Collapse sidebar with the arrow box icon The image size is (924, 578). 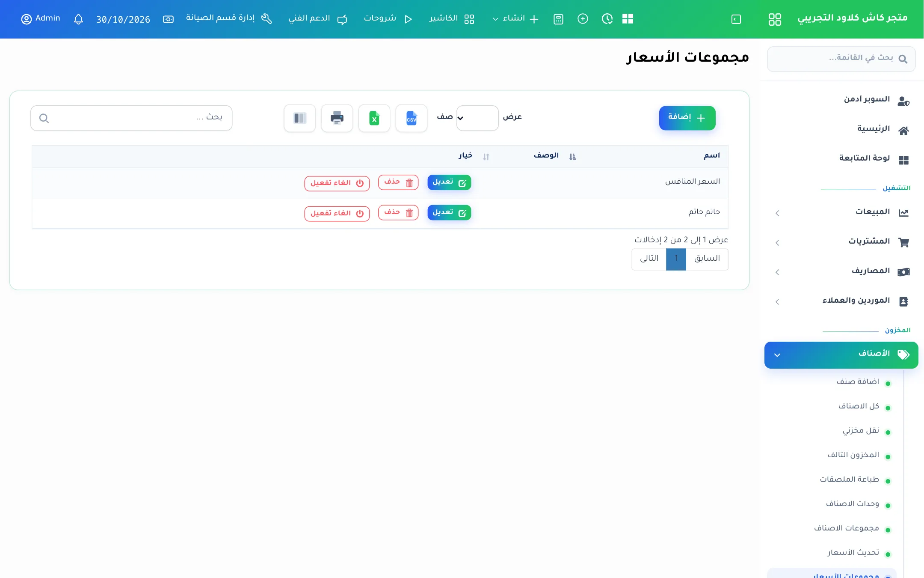tap(736, 19)
